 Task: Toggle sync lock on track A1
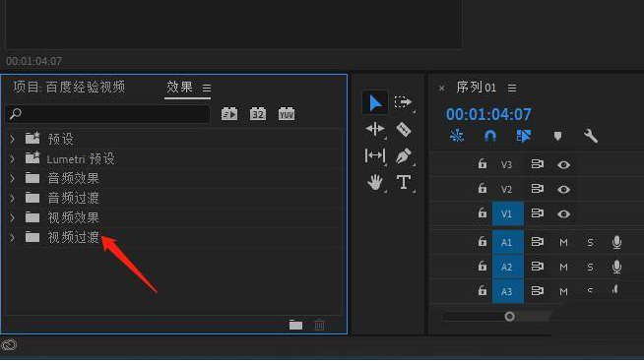[537, 242]
